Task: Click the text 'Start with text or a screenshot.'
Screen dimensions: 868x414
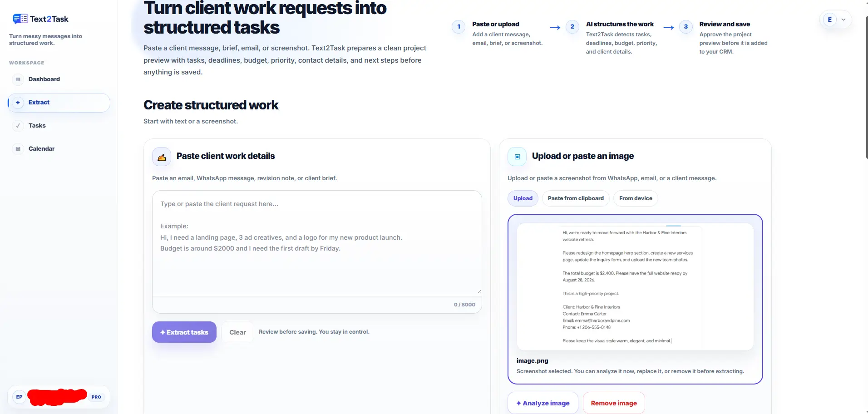Action: pyautogui.click(x=191, y=121)
